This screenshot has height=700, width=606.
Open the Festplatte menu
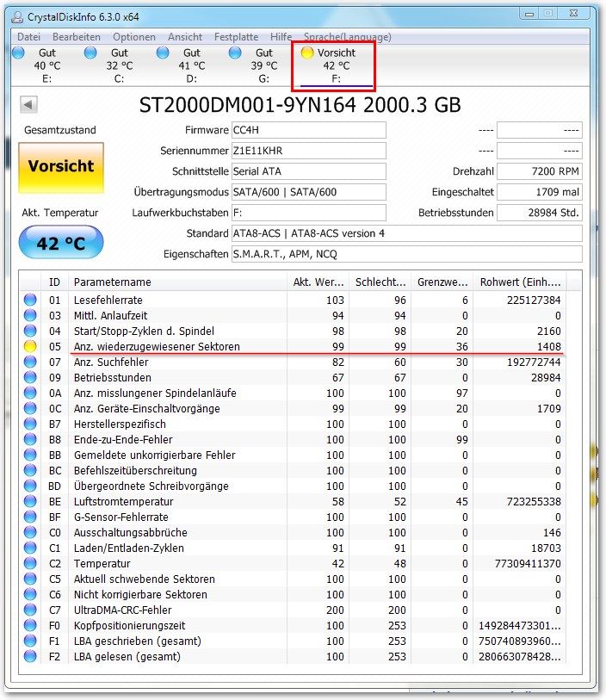pos(236,37)
